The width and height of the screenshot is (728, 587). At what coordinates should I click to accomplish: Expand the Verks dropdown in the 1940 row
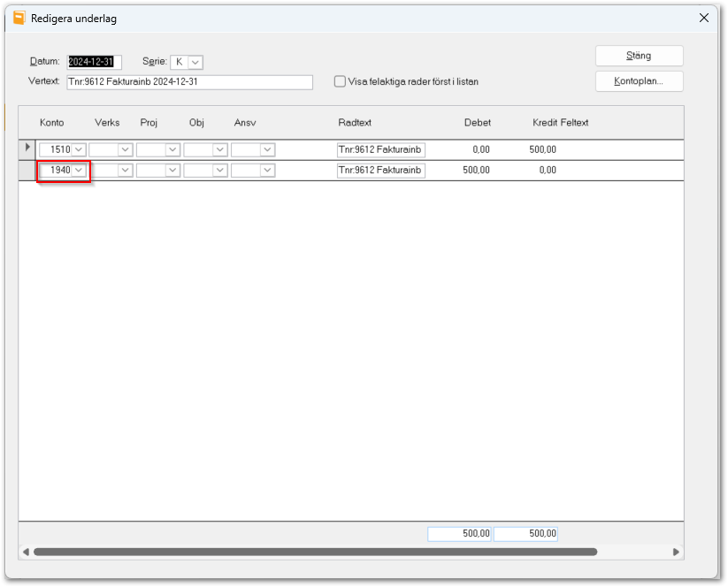126,170
